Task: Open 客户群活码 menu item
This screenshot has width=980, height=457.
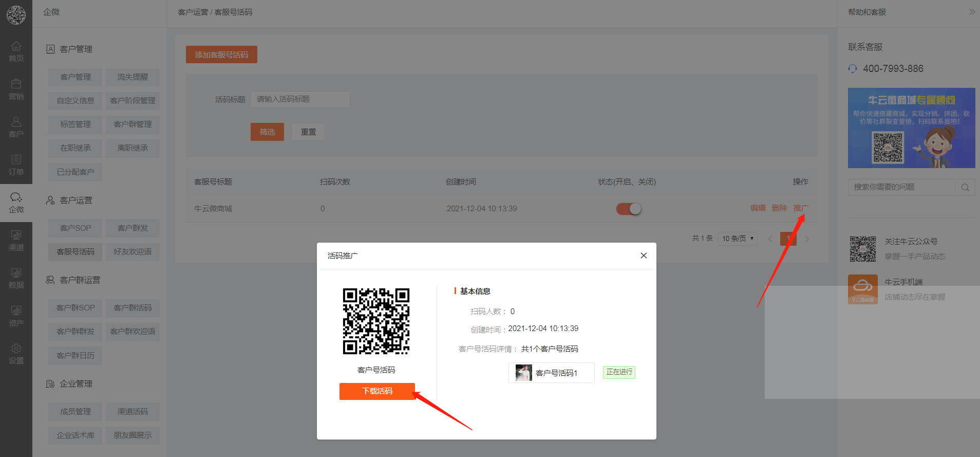Action: (x=133, y=308)
